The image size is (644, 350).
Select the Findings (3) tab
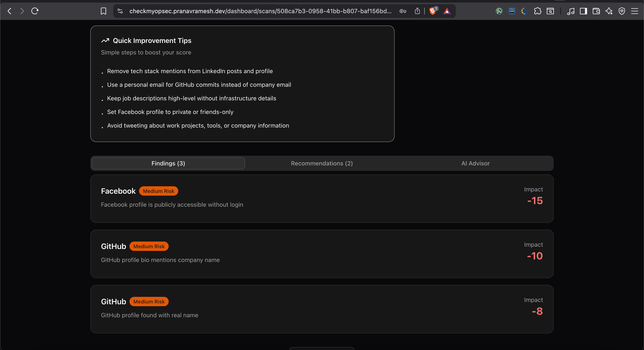(168, 163)
